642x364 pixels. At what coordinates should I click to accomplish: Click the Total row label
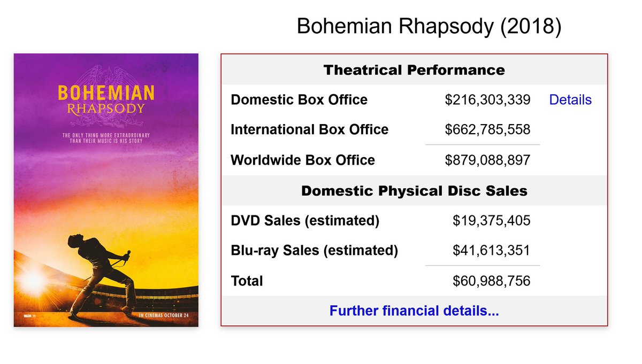[x=247, y=281]
